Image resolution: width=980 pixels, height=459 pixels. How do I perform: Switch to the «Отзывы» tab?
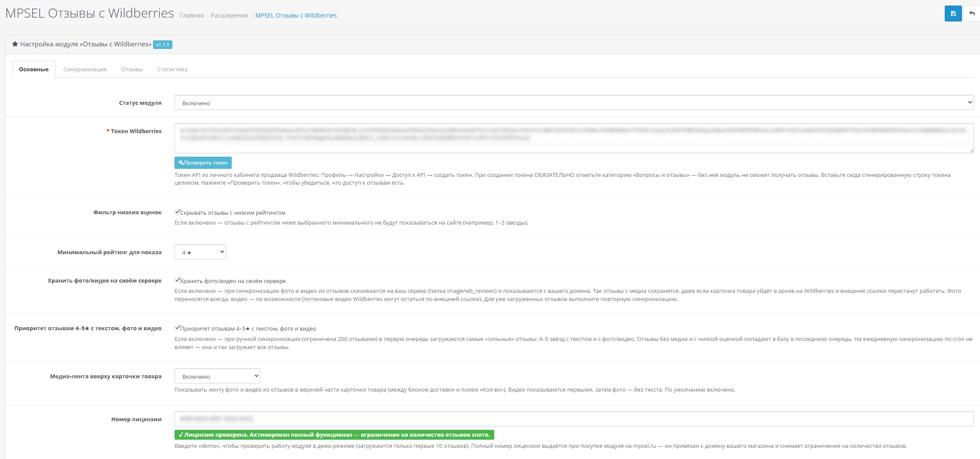[x=132, y=70]
